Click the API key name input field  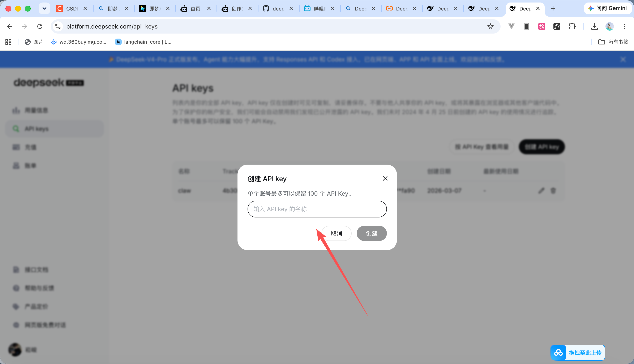(317, 209)
